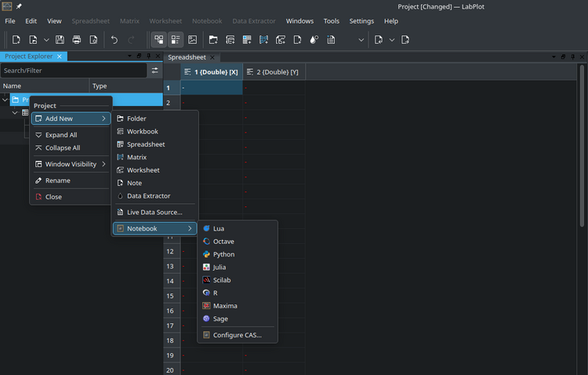Click the Undo arrow in toolbar
This screenshot has width=588, height=375.
[114, 39]
